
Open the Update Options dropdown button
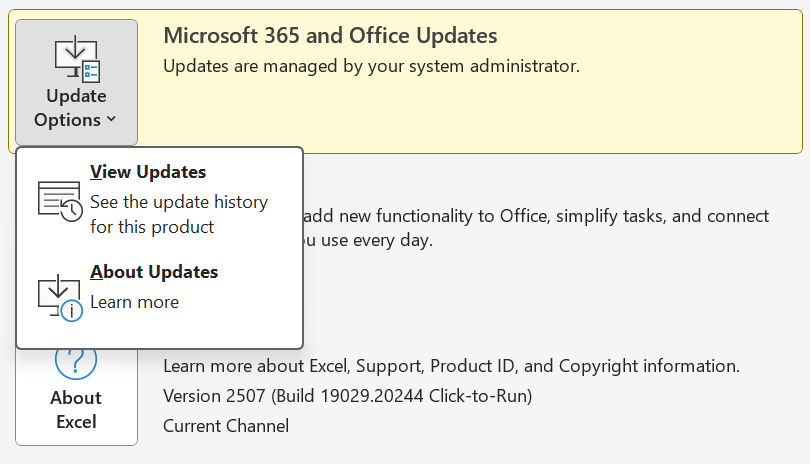[76, 82]
